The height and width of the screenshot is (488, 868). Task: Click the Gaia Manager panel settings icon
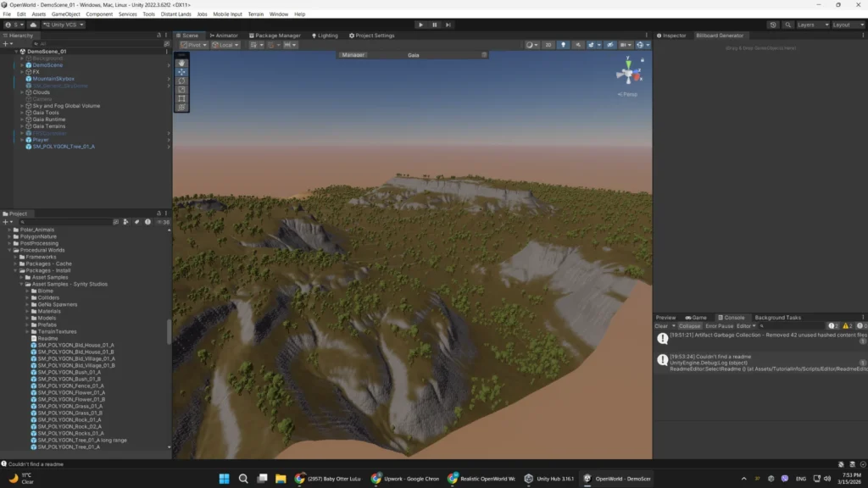pyautogui.click(x=484, y=55)
